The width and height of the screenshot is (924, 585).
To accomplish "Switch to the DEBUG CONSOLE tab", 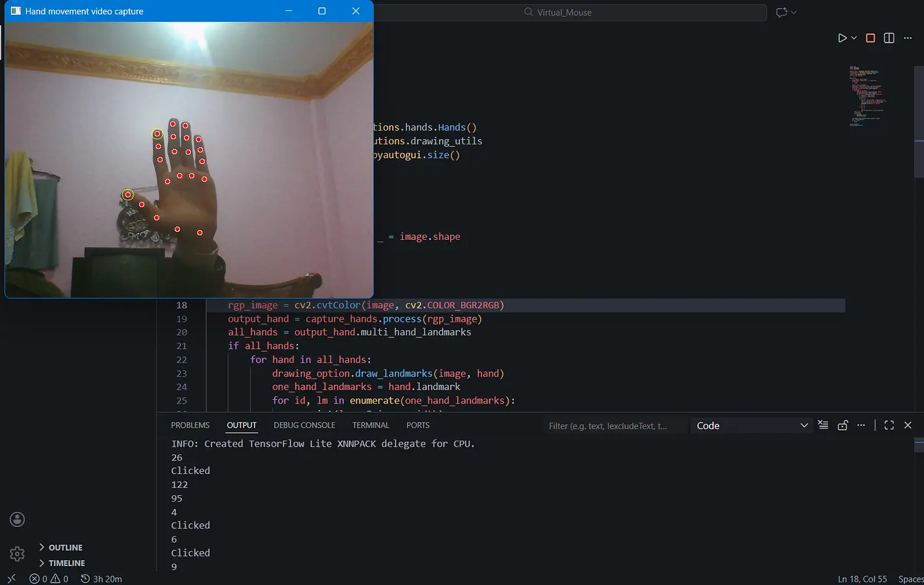I will pos(304,425).
